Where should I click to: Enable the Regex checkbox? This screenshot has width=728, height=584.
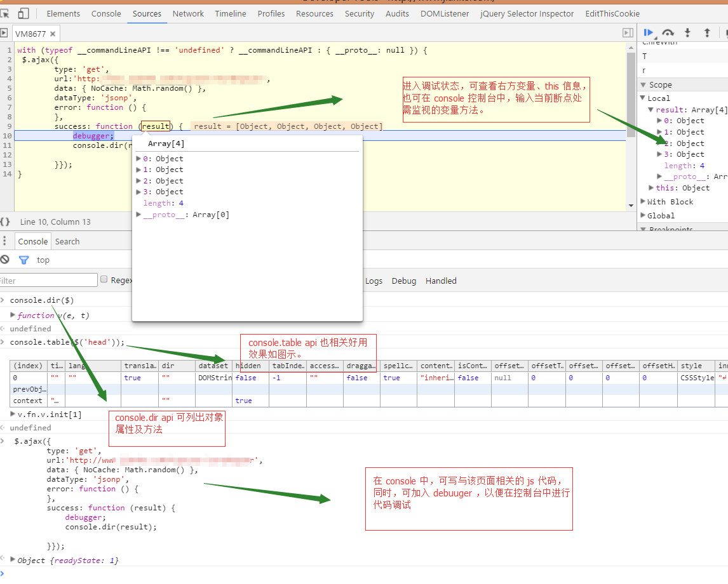coord(104,279)
